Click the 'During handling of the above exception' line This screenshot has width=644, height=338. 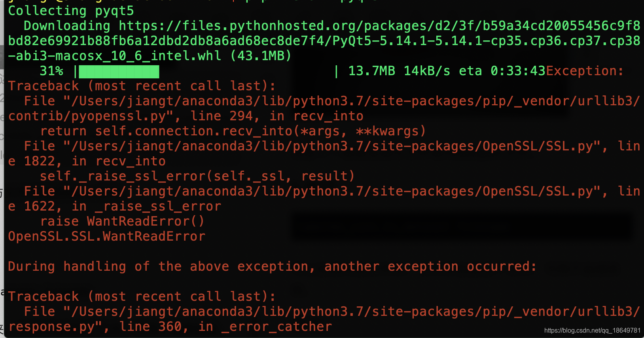[x=272, y=266]
